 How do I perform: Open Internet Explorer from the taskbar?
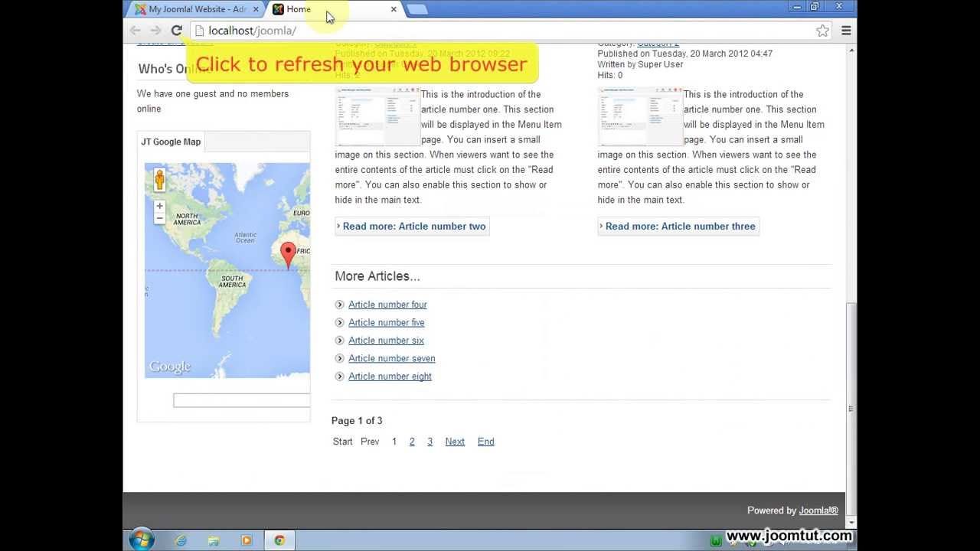(181, 540)
